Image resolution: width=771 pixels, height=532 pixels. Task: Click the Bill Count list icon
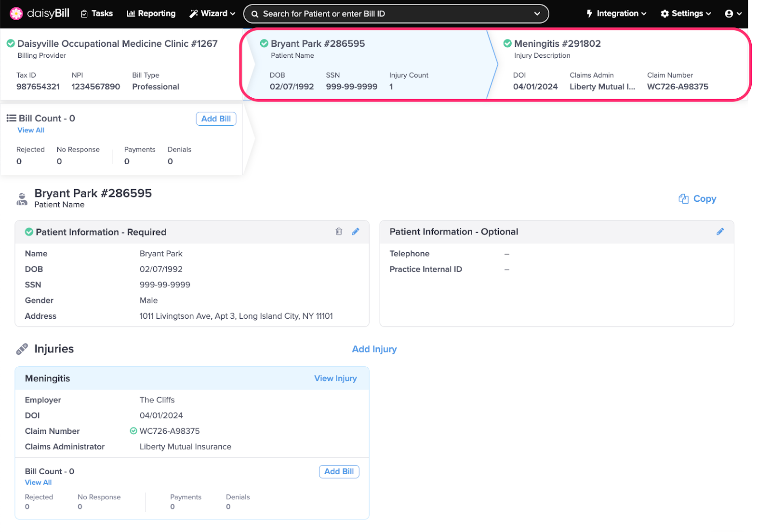pyautogui.click(x=11, y=118)
